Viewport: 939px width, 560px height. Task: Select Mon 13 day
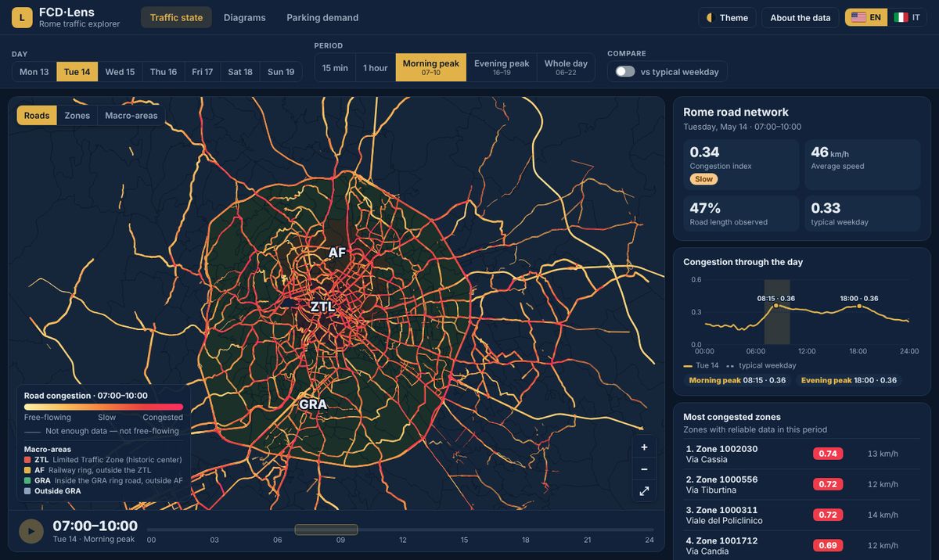[x=34, y=72]
